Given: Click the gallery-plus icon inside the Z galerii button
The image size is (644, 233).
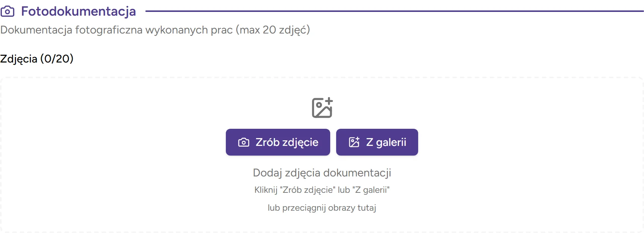Looking at the screenshot, I should coord(354,142).
